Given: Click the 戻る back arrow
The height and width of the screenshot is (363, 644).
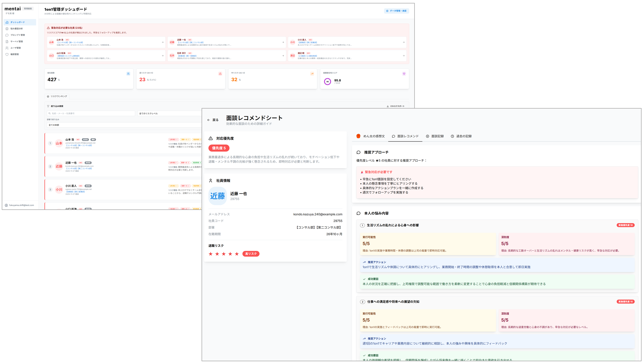Looking at the screenshot, I should 209,120.
